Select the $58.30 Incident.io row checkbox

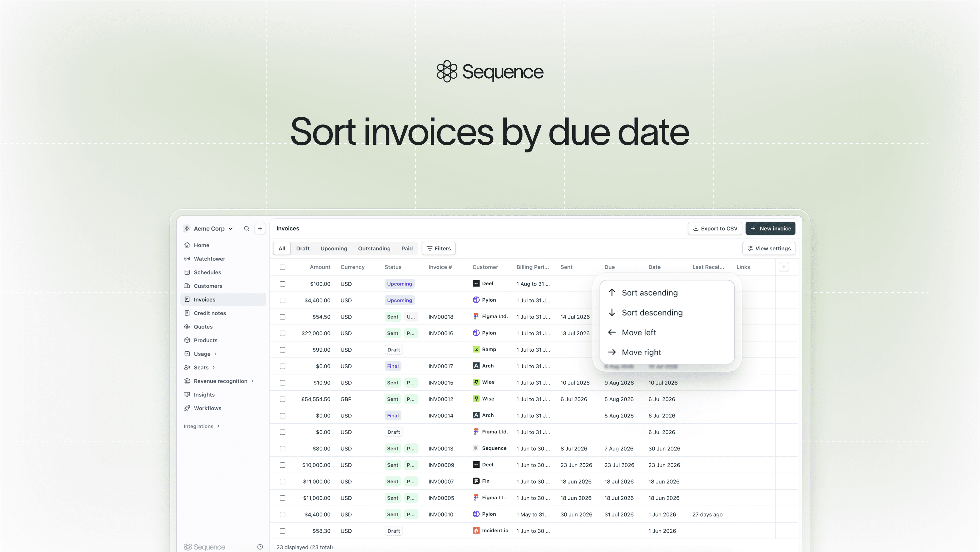click(282, 531)
